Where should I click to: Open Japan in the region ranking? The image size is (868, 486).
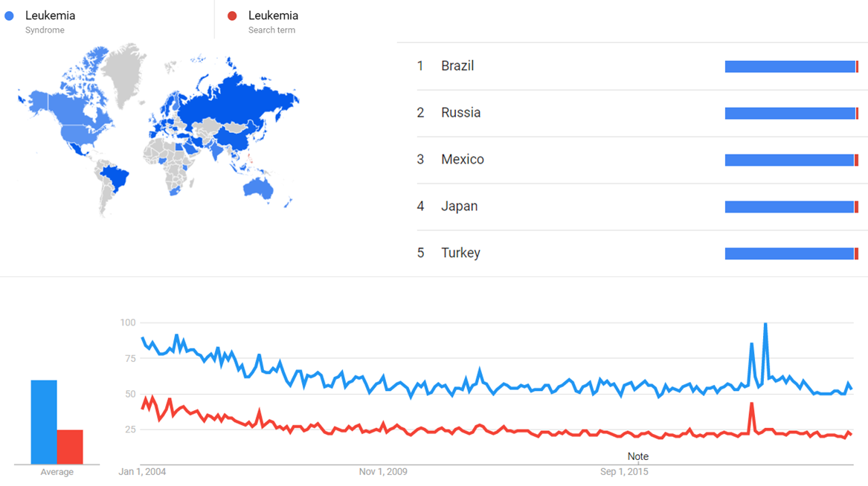pos(459,207)
